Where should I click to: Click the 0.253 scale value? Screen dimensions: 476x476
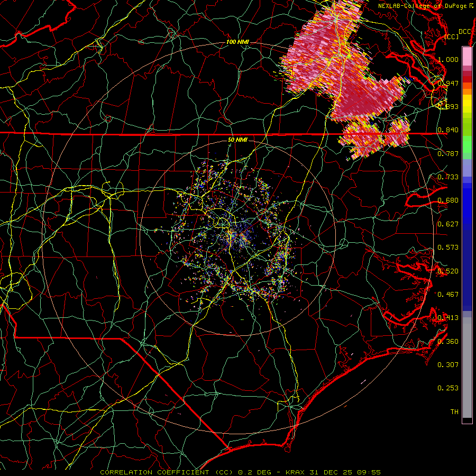pyautogui.click(x=448, y=388)
